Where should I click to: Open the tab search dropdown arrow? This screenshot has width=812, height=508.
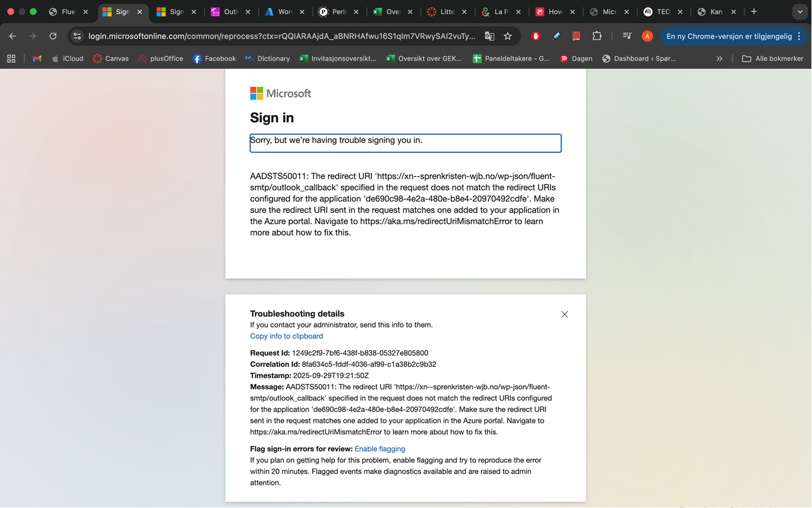(x=800, y=12)
